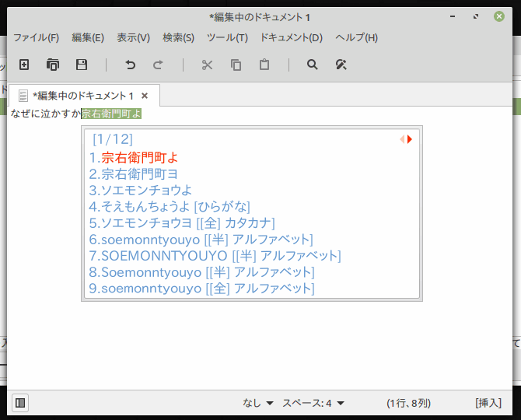Open search with magnifier icon
Screen dimensions: 521x420
tap(313, 65)
